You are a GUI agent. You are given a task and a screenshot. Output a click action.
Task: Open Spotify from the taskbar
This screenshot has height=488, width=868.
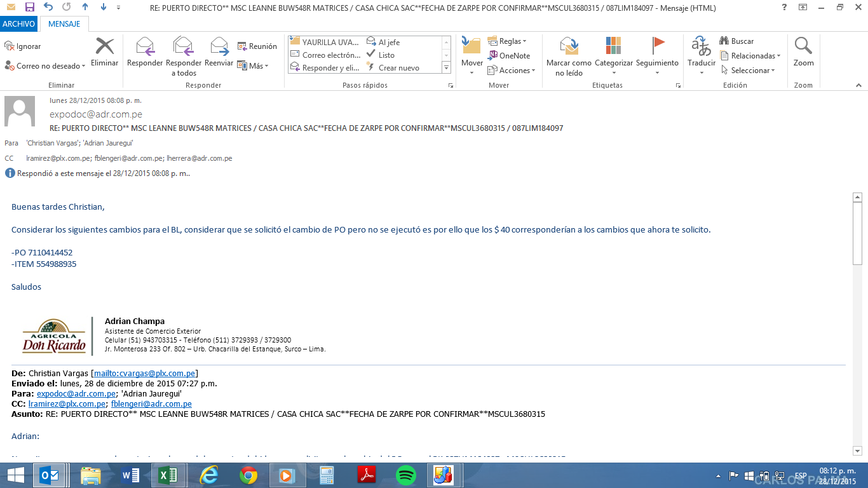point(405,475)
